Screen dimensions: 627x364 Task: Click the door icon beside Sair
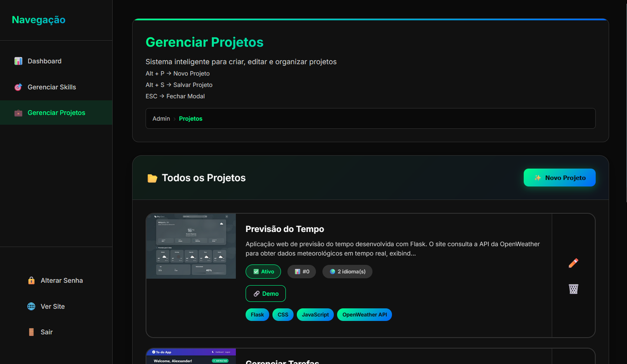coord(31,332)
